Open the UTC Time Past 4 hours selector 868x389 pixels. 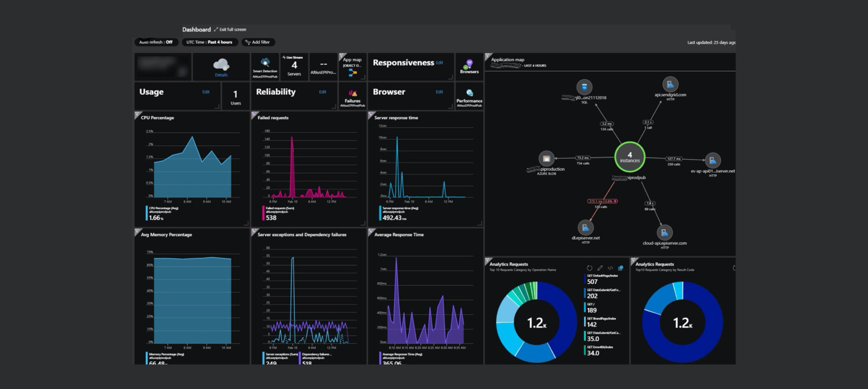click(x=210, y=42)
